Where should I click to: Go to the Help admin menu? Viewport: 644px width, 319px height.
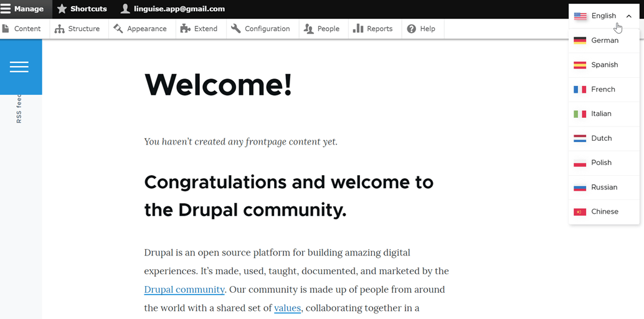[423, 29]
